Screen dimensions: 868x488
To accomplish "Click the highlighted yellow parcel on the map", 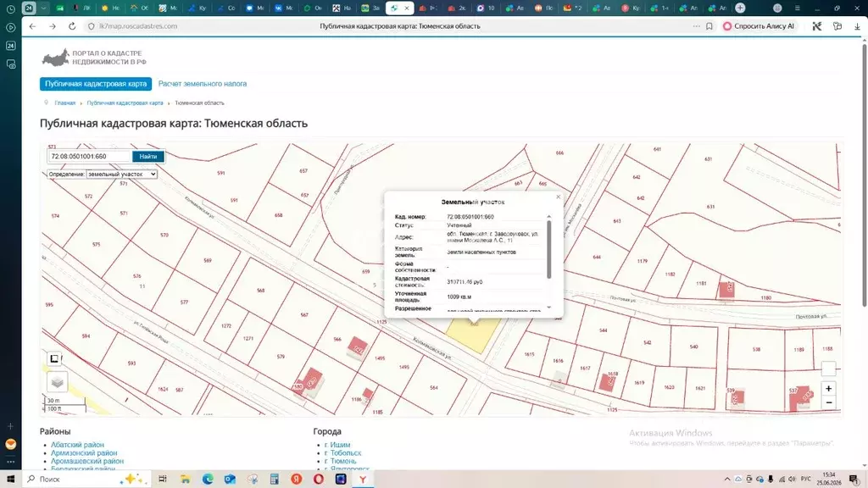I will coord(473,335).
